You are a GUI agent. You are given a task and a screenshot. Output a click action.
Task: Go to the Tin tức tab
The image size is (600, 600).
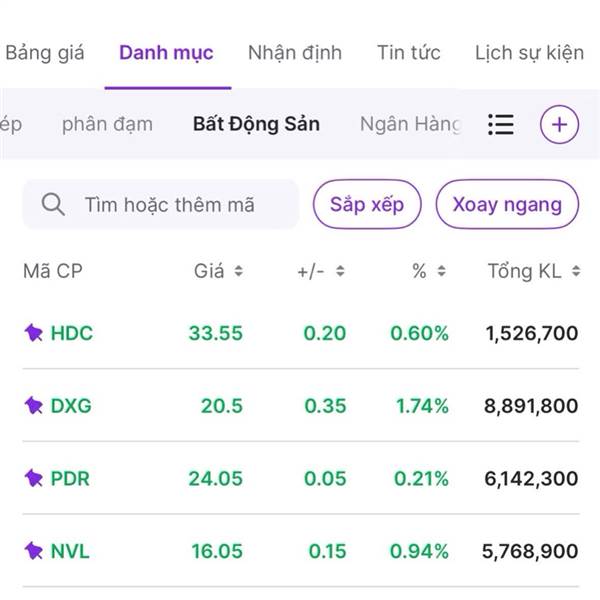point(409,52)
